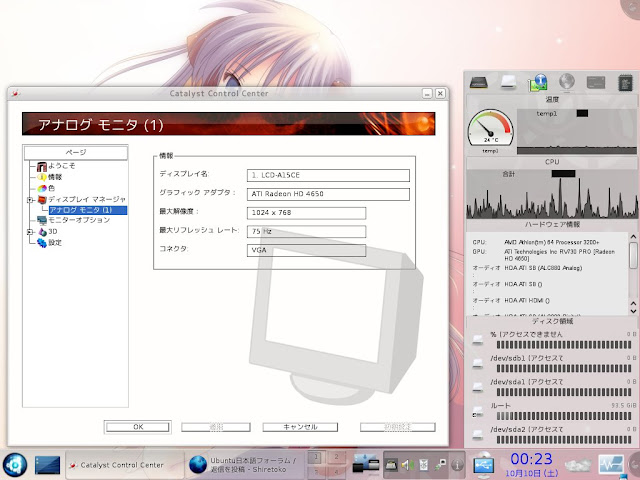Collapse the ディスプレイ マネージャ tree node
Viewport: 640px width, 480px height.
(29, 200)
